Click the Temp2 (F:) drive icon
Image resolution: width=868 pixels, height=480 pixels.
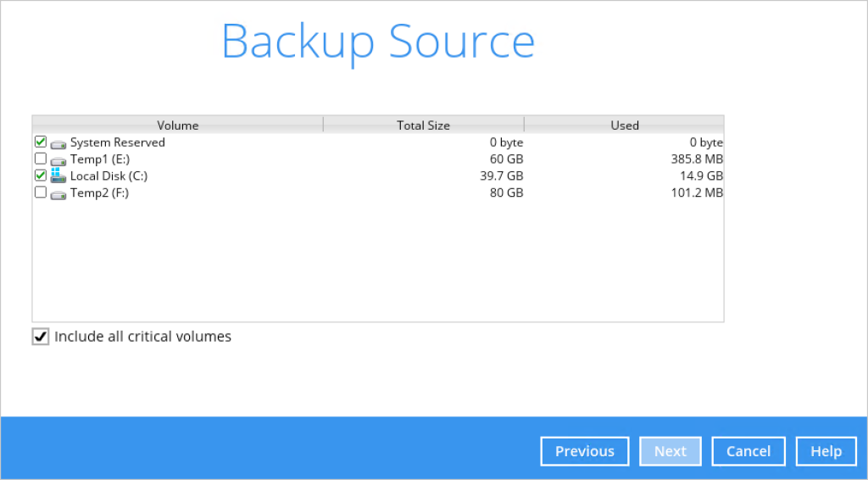[58, 195]
